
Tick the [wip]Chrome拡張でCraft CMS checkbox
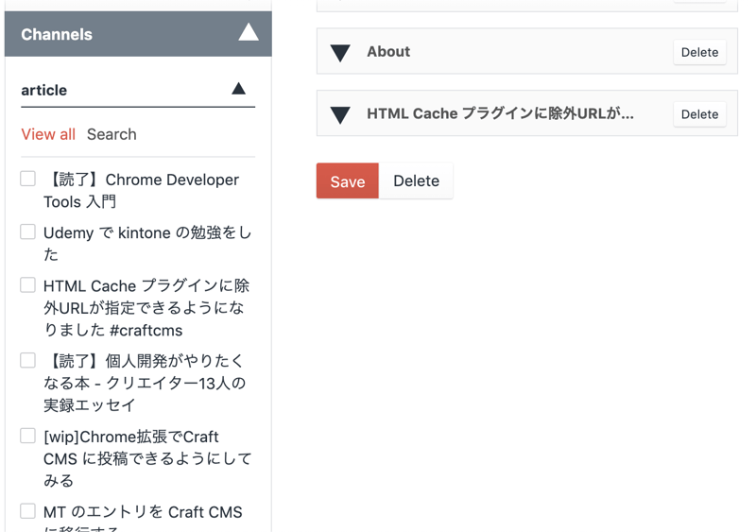click(x=28, y=436)
